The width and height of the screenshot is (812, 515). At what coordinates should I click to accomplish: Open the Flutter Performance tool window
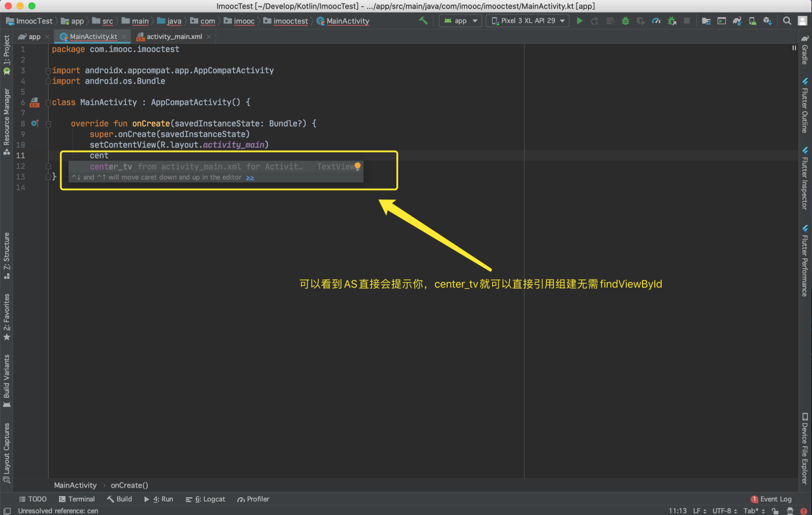click(x=805, y=261)
